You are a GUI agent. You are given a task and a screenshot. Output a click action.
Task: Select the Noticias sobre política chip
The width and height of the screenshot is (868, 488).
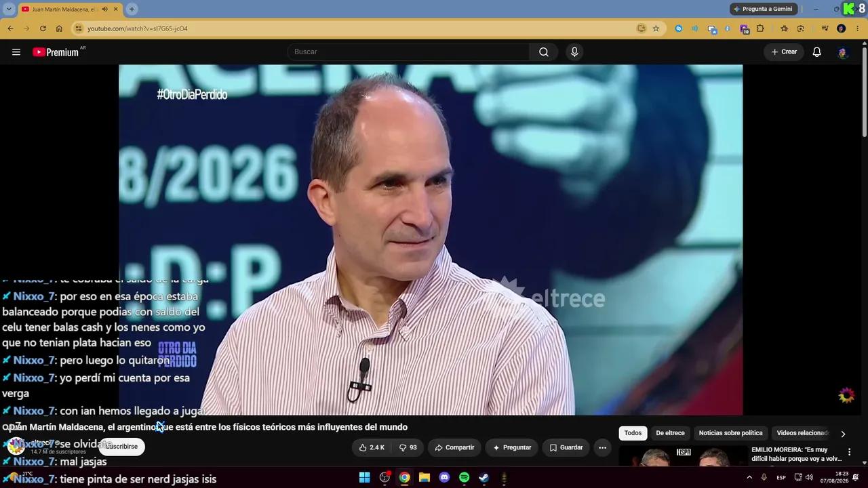click(730, 433)
